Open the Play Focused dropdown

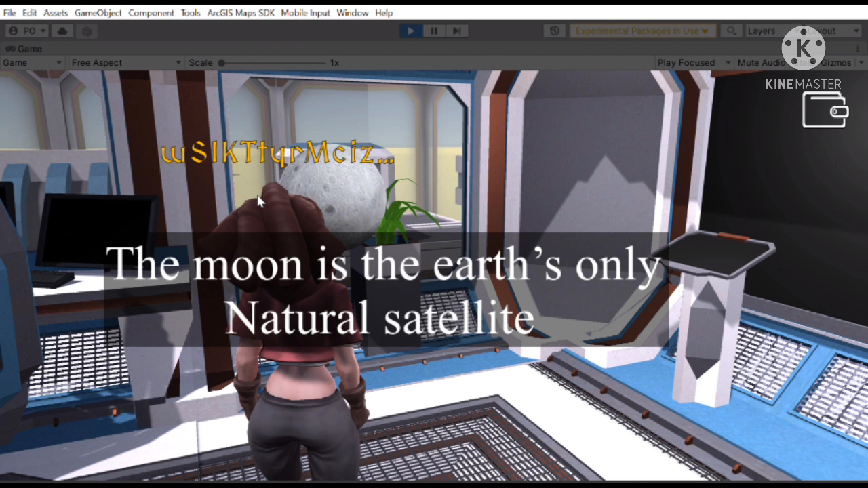tap(694, 62)
